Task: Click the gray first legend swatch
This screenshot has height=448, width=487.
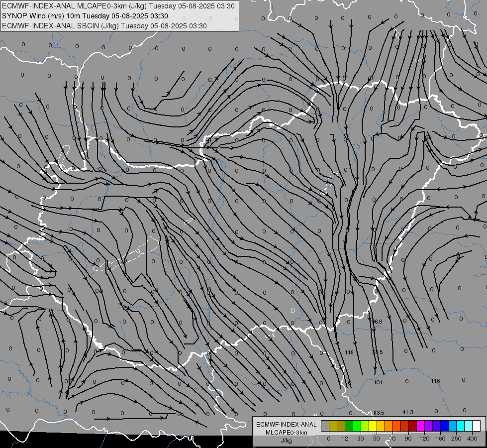Action: [x=325, y=426]
